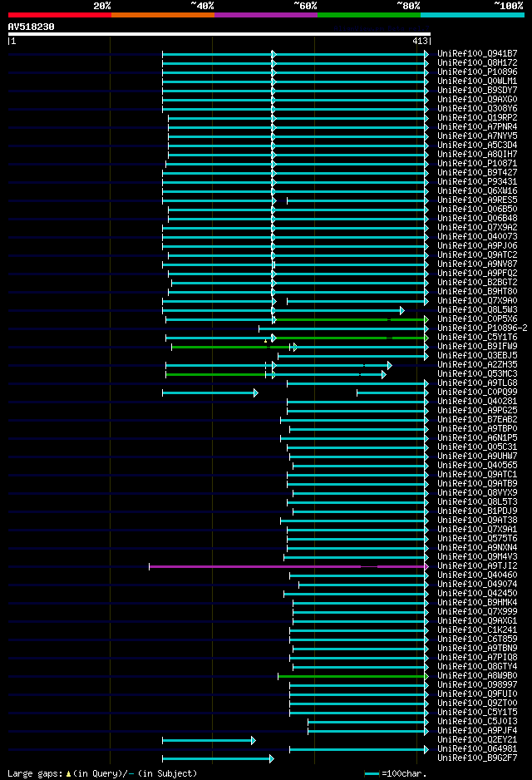
Task: Choose hit UniRef100_Q19RP2
Action: pyautogui.click(x=477, y=117)
